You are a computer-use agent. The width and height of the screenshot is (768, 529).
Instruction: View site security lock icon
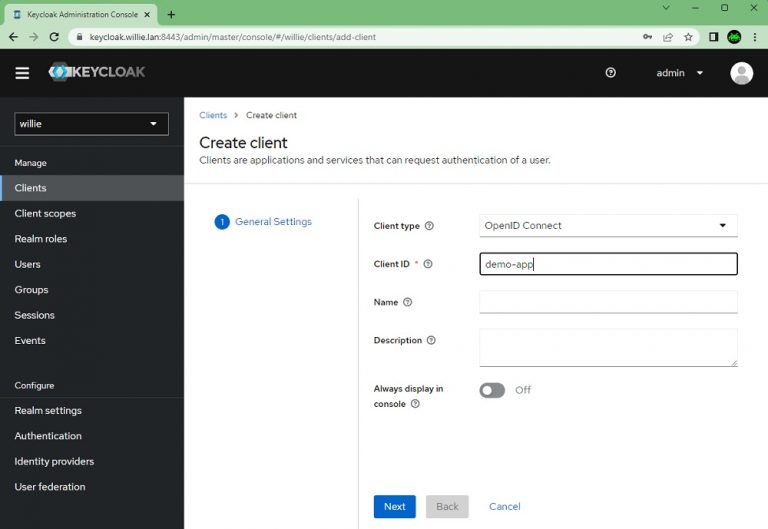[79, 37]
